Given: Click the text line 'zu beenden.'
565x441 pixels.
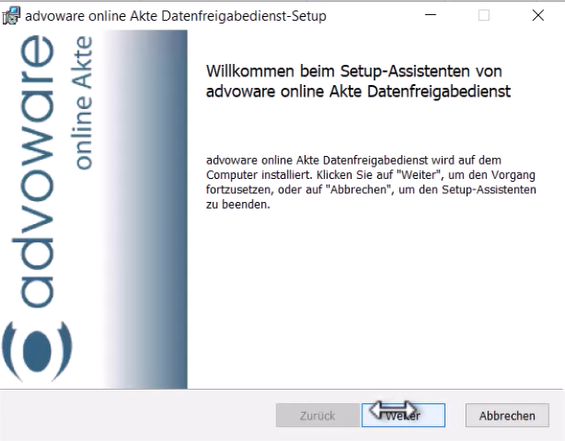Looking at the screenshot, I should (x=238, y=205).
